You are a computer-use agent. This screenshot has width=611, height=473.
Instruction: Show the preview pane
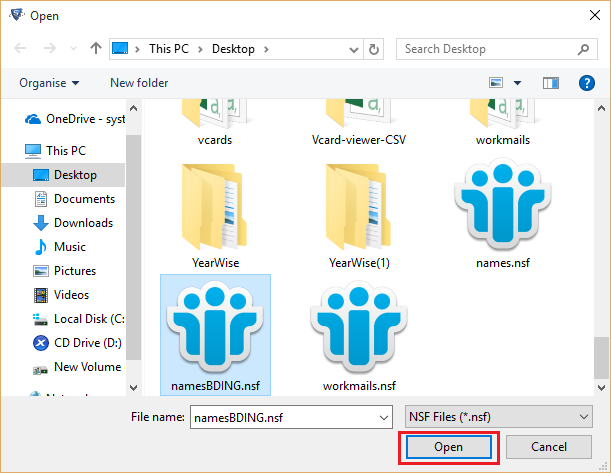pos(551,83)
